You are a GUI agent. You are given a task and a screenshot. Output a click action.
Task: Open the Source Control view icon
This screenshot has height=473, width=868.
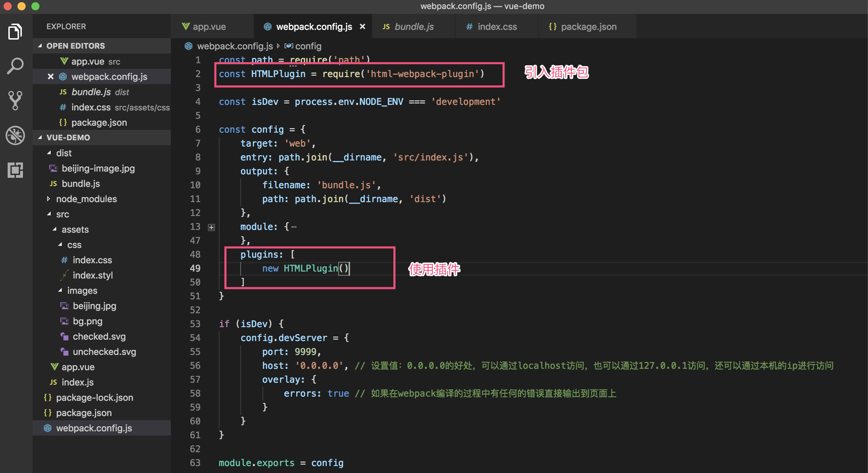coord(15,100)
